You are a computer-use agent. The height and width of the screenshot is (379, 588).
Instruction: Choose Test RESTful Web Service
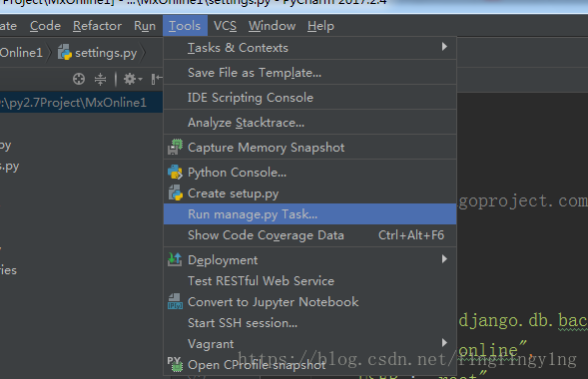pyautogui.click(x=309, y=281)
